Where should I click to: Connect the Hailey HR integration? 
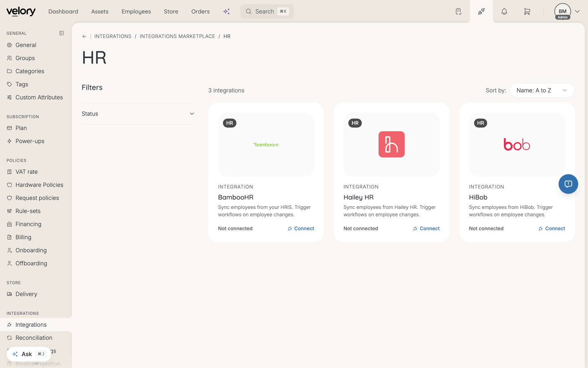tap(426, 229)
